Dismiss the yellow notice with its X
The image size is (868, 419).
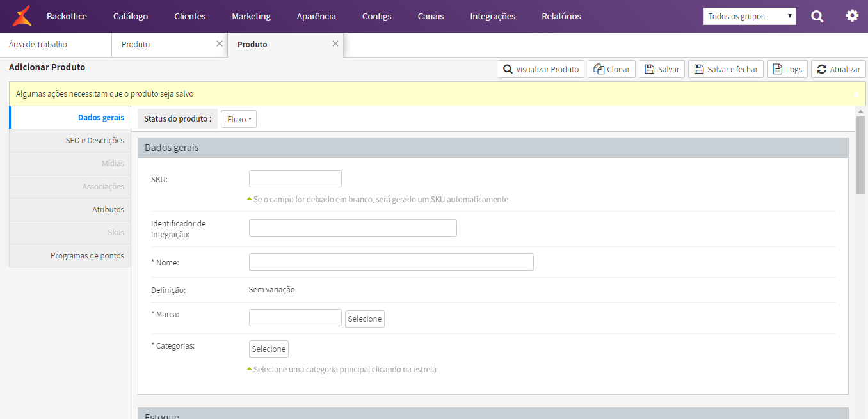click(x=856, y=94)
